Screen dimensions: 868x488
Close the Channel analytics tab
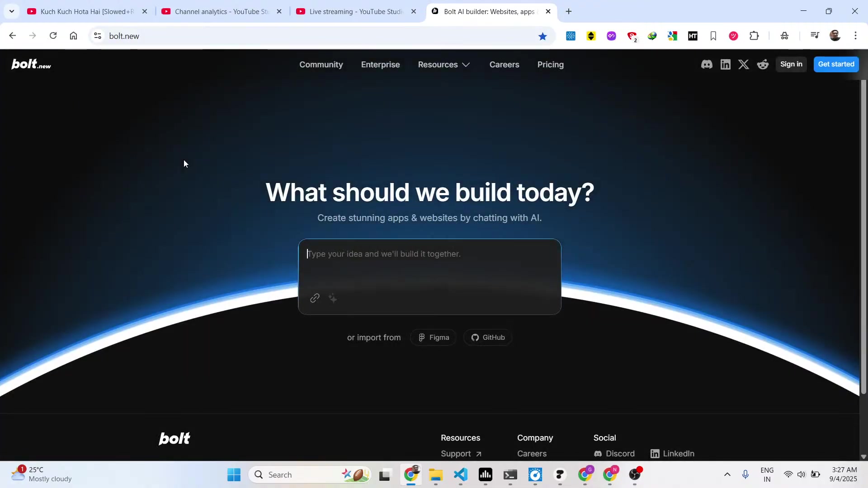[279, 11]
